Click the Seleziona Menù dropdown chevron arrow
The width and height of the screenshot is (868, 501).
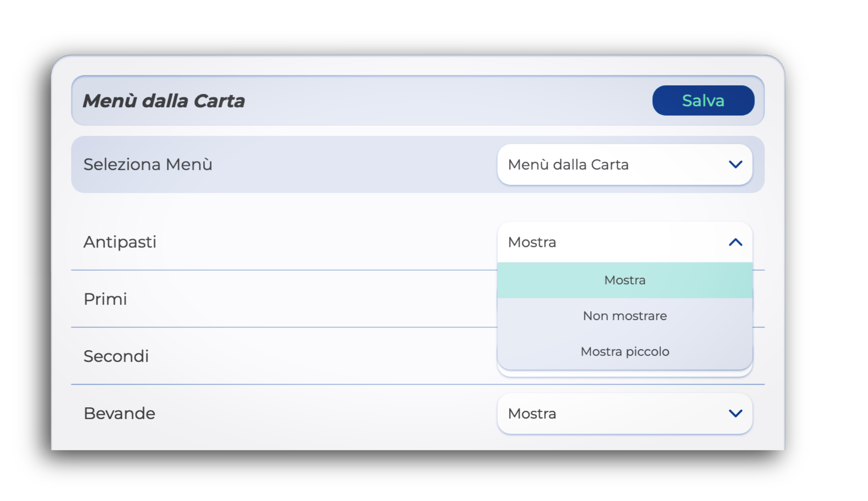tap(735, 165)
